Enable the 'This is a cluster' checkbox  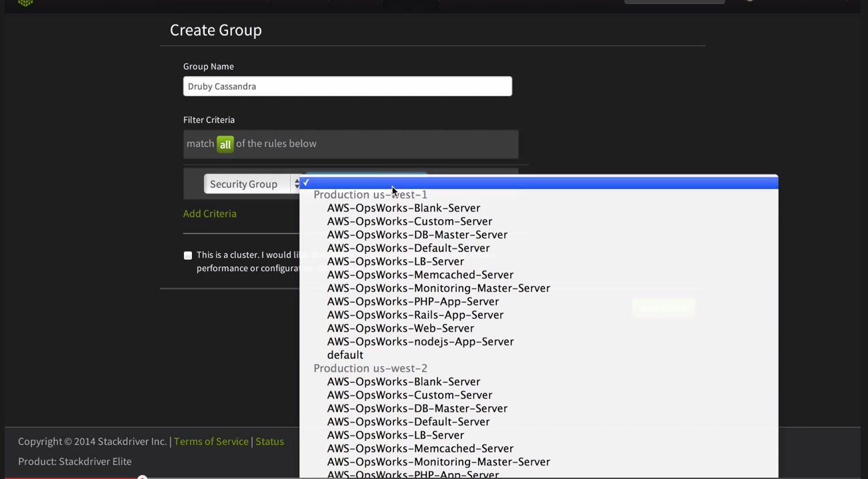(x=188, y=255)
